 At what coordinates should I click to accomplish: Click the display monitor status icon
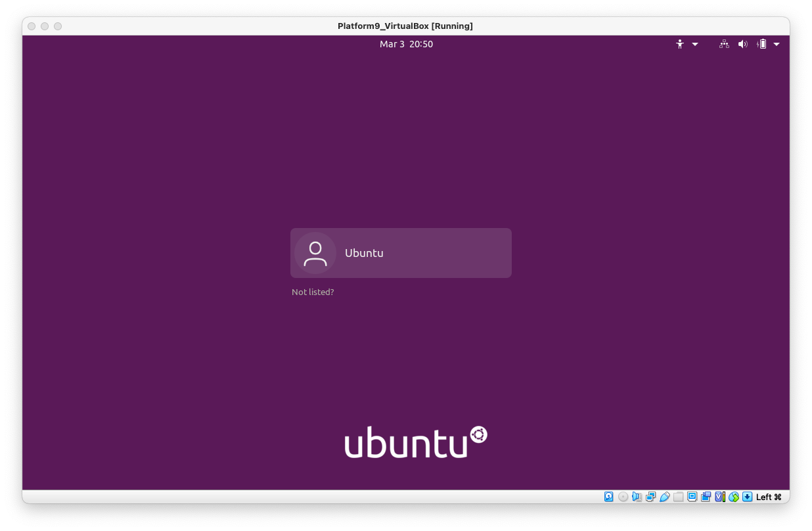click(692, 497)
